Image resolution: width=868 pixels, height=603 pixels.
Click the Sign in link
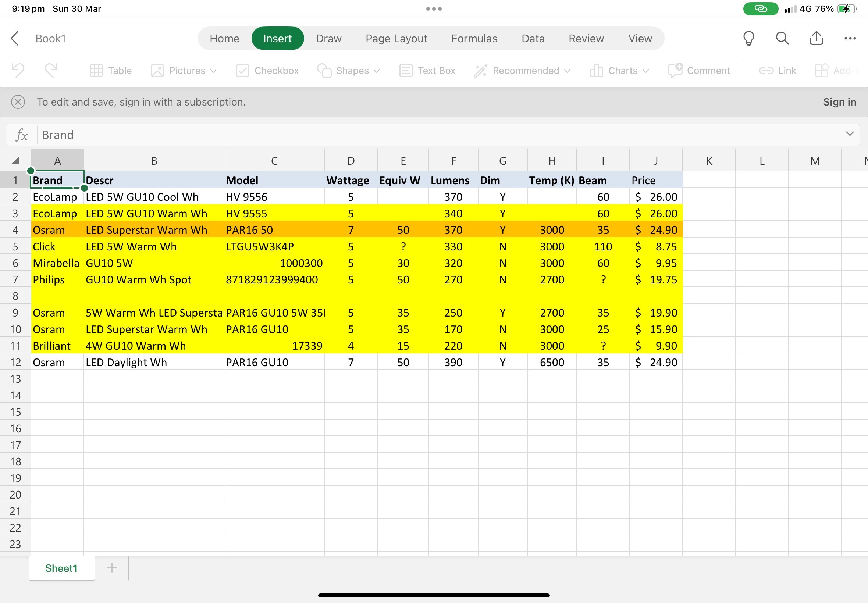839,102
